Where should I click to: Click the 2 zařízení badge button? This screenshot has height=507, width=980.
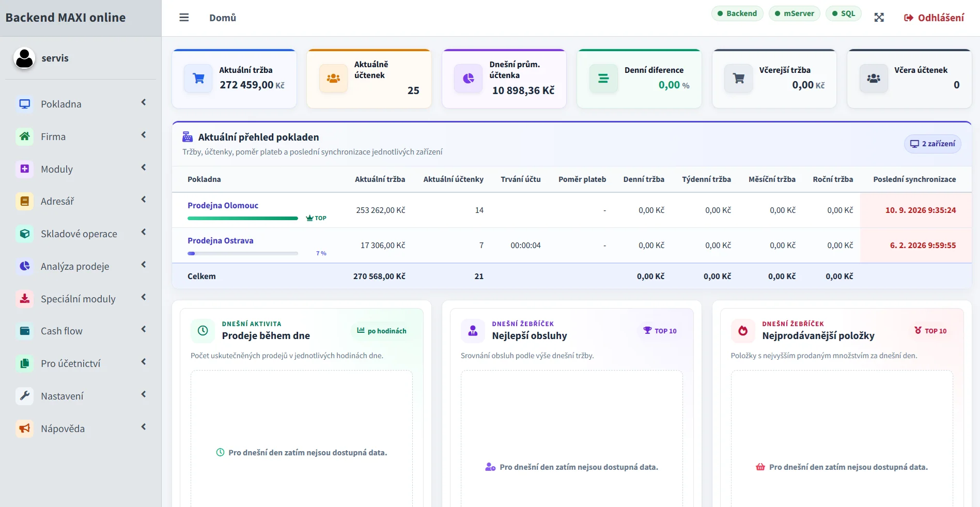932,144
